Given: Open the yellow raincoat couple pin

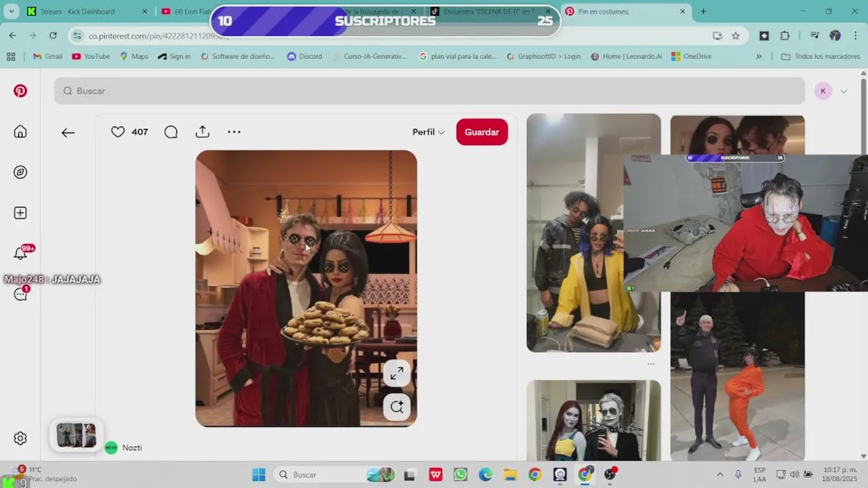Looking at the screenshot, I should pyautogui.click(x=593, y=232).
